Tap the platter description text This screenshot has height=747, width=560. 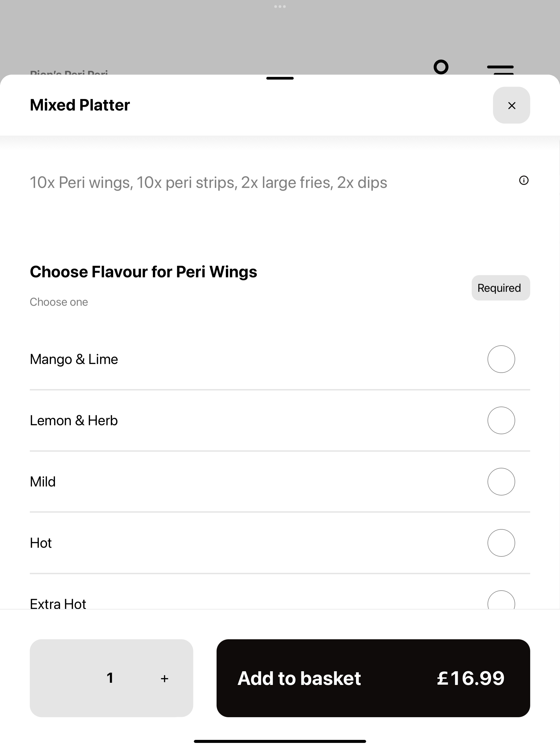click(208, 183)
